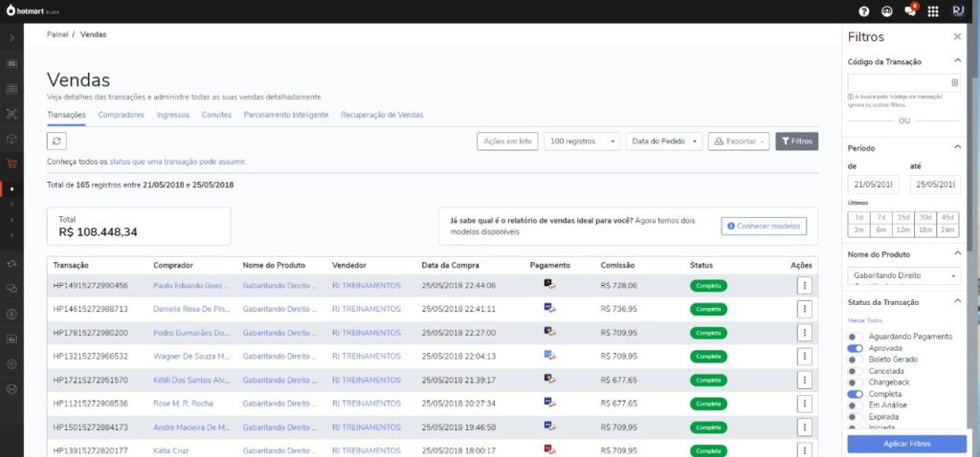Open notifications chat icon with badge

[x=911, y=11]
